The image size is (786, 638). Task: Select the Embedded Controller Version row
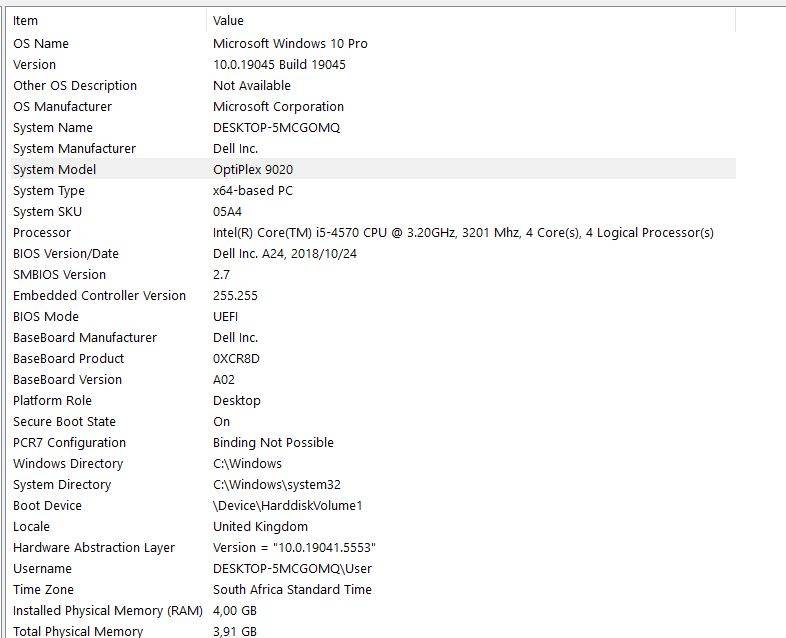[99, 295]
